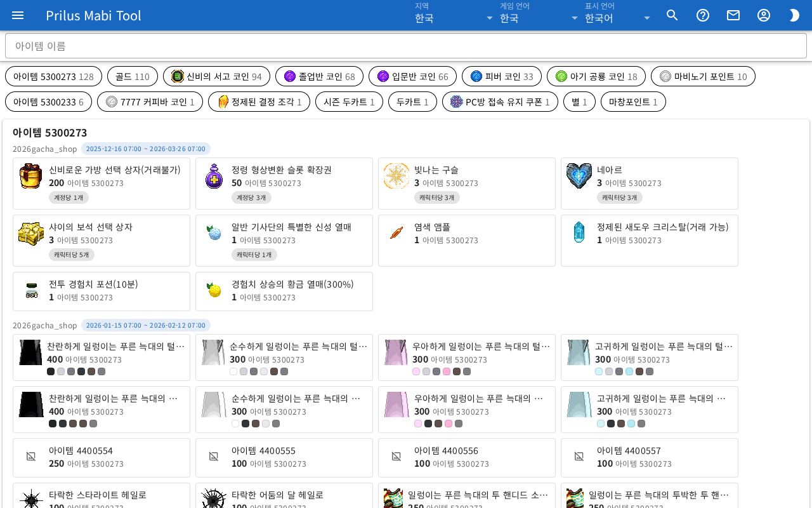Select the 아이템 5300233 6 chip

pyautogui.click(x=48, y=102)
